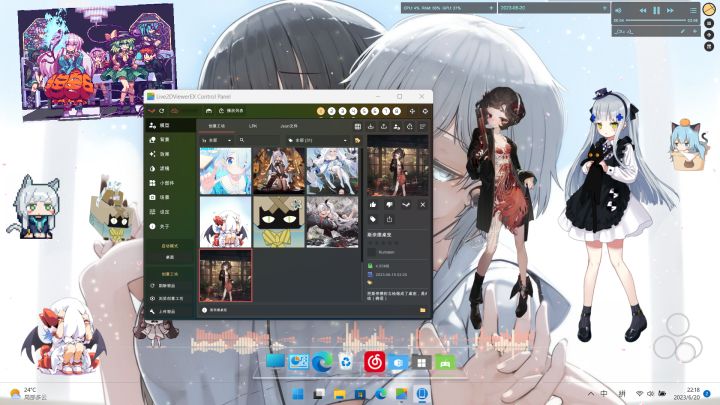Select model slot 6
The height and width of the screenshot is (405, 720).
coord(375,111)
